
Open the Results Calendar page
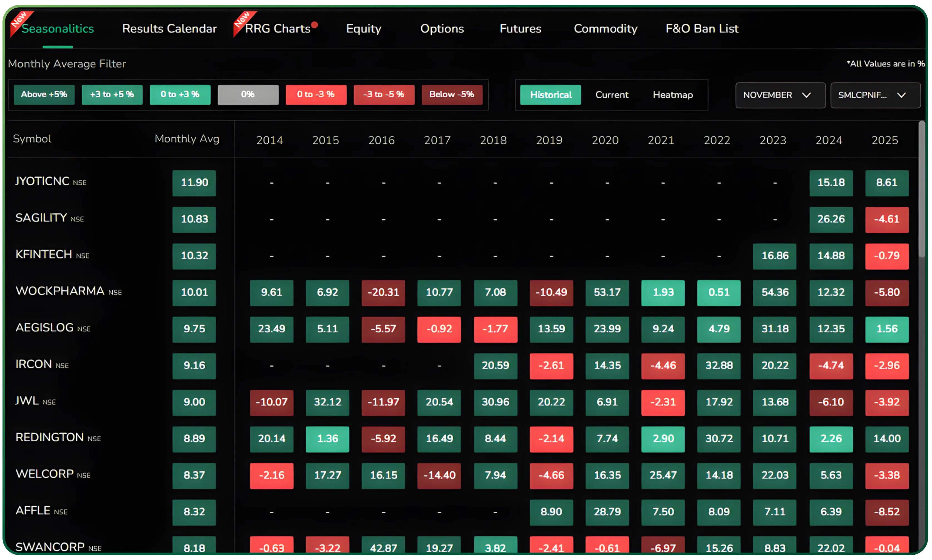(169, 28)
